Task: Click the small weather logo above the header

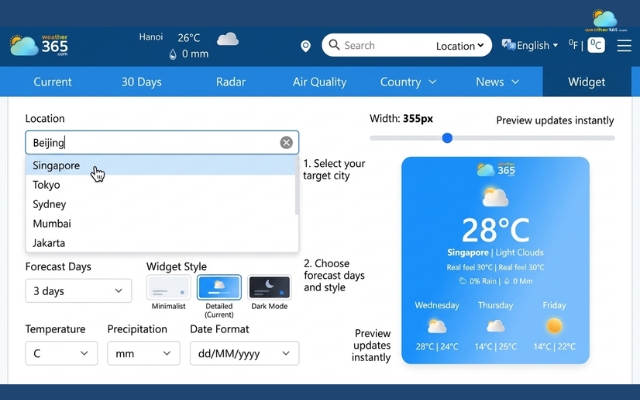Action: pos(606,20)
